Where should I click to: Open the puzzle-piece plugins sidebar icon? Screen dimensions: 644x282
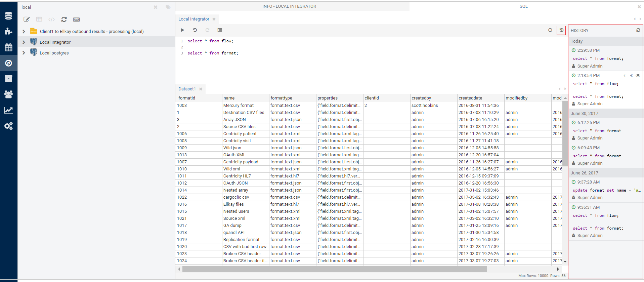(x=8, y=31)
